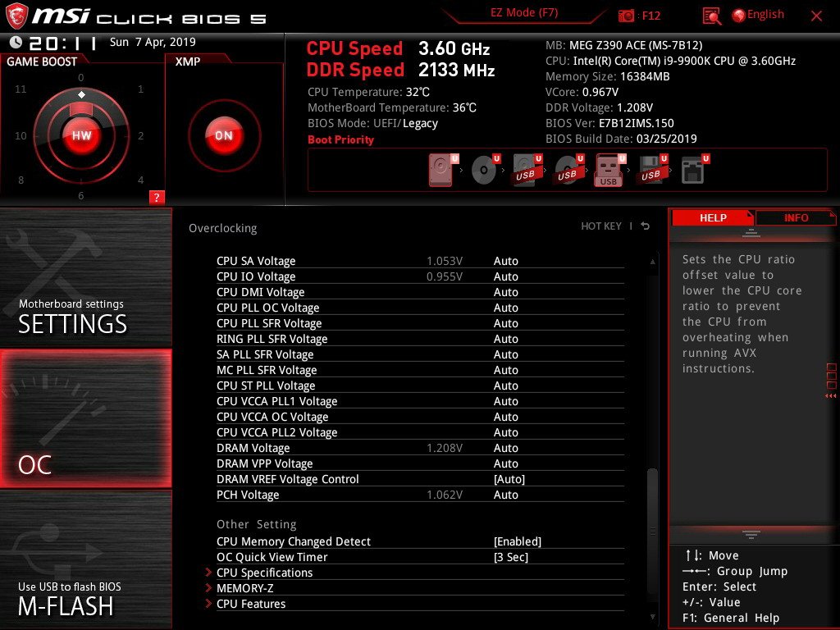840x630 pixels.
Task: Select the MC PLL SFR Voltage row
Action: [420, 370]
